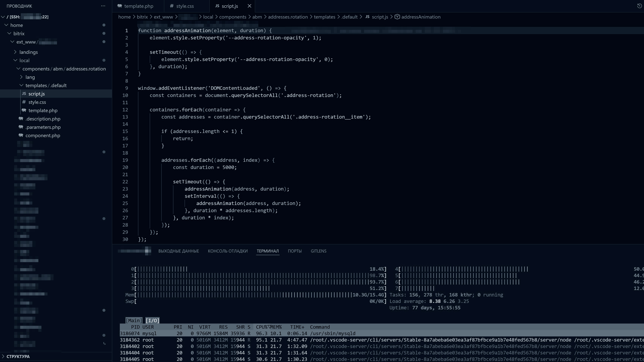644x362 pixels.
Task: Expand the landings folder
Action: (15, 52)
